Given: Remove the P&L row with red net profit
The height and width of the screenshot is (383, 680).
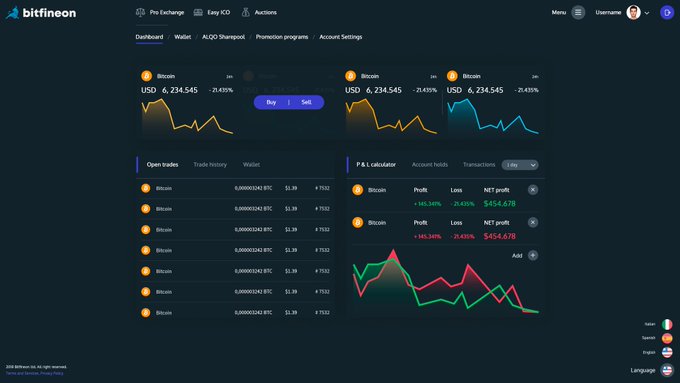Looking at the screenshot, I should [x=533, y=222].
